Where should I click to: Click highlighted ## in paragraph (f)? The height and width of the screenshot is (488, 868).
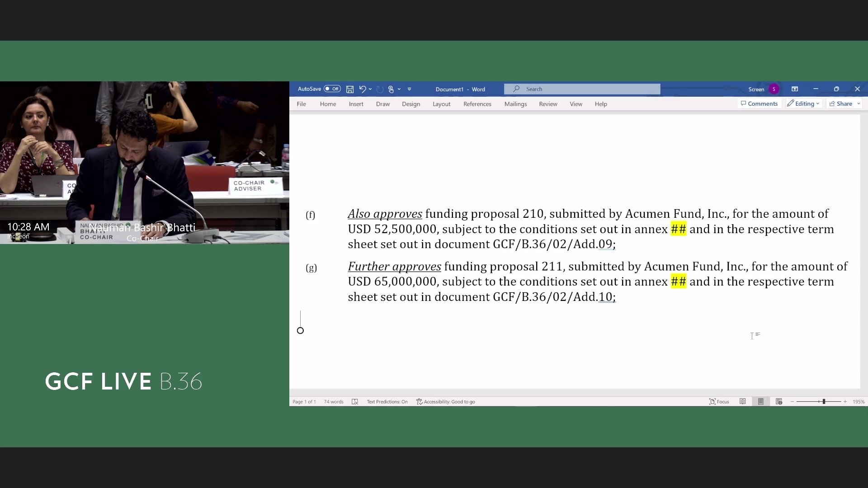(678, 229)
